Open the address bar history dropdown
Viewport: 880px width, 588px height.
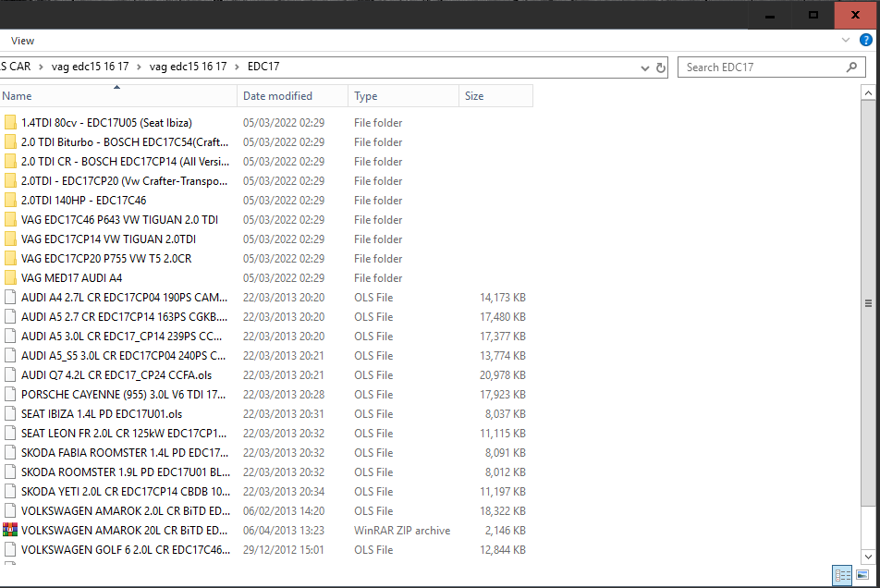click(644, 67)
